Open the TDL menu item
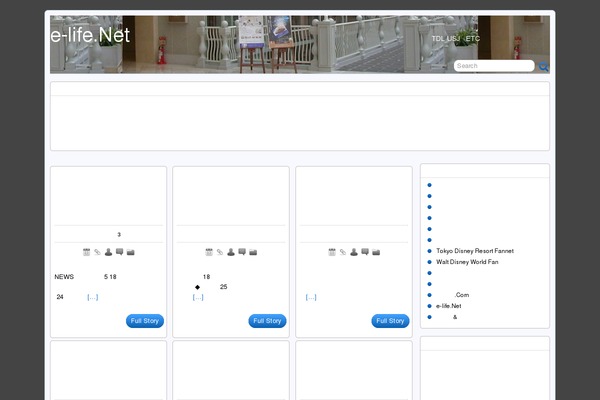Viewport: 600px width, 400px height. click(438, 39)
